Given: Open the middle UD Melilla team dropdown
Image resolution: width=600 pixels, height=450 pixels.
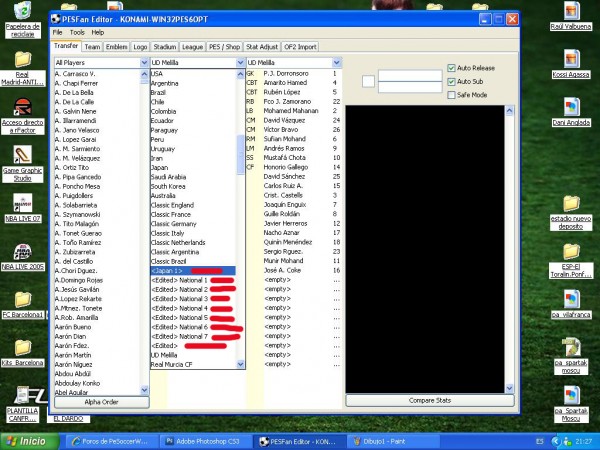Looking at the screenshot, I should pyautogui.click(x=240, y=62).
